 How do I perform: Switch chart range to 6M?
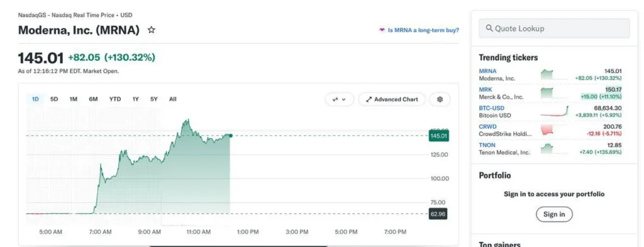93,99
